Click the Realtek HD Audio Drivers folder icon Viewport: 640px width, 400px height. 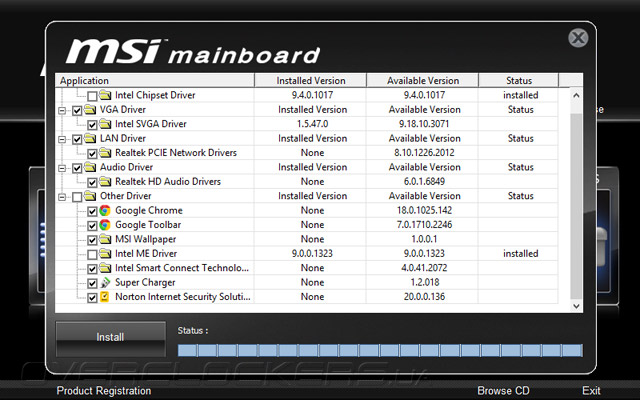tap(105, 181)
